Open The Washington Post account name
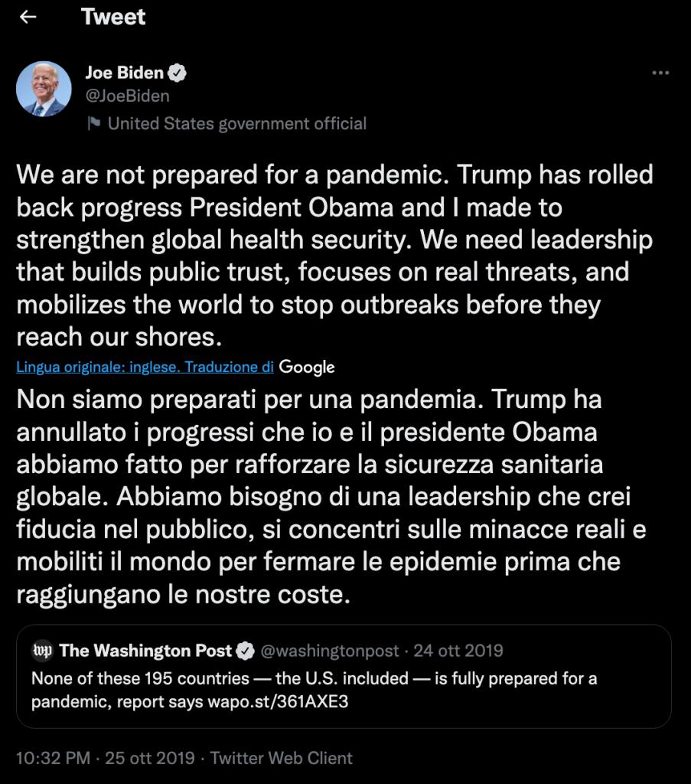This screenshot has width=691, height=784. tap(145, 651)
